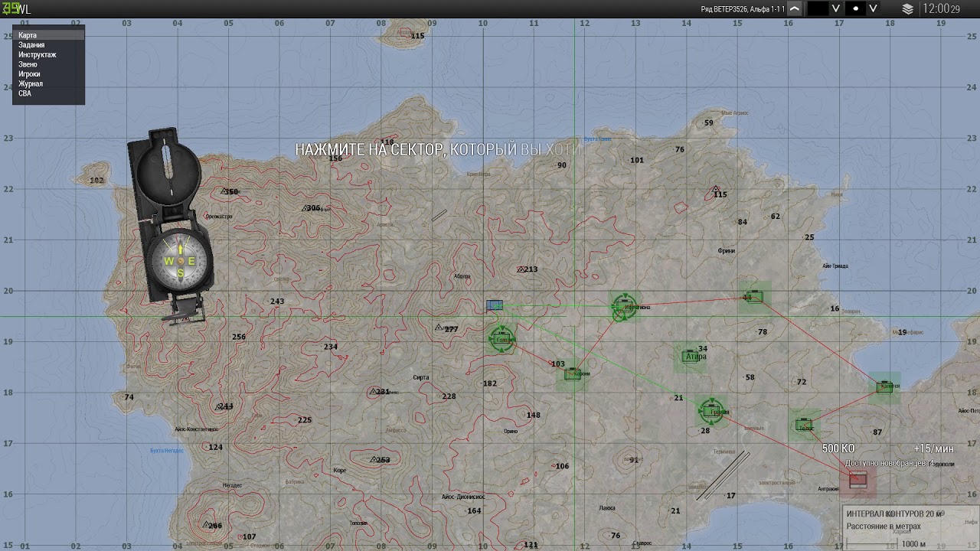
Task: Click the +15/мин. income text
Action: pyautogui.click(x=934, y=448)
